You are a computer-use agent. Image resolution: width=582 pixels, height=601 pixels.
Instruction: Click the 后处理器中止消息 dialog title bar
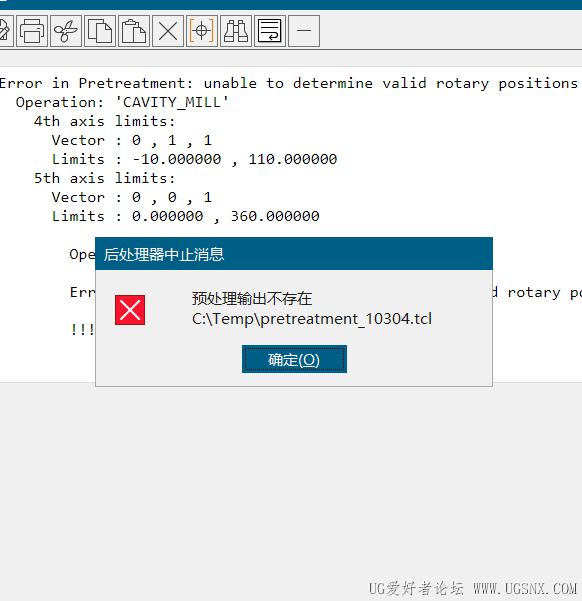point(294,254)
